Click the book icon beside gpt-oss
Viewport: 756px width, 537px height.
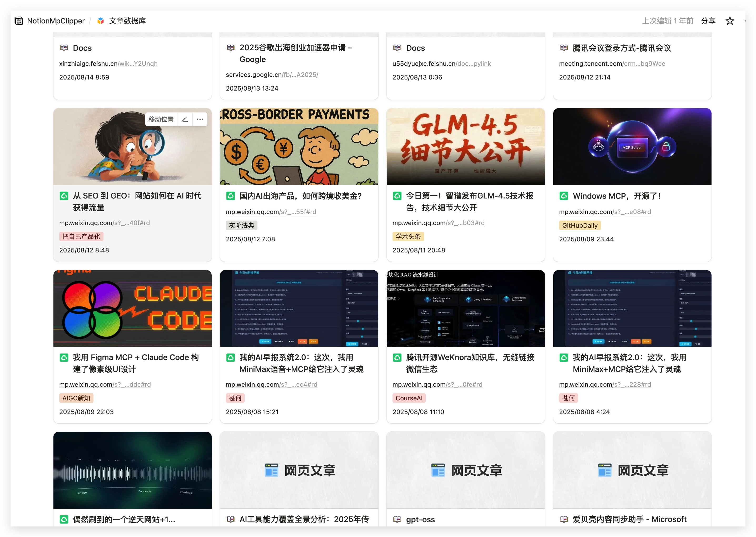point(397,519)
